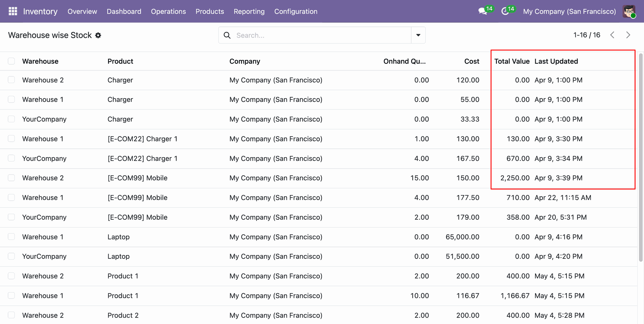Open the apps grid menu icon

click(13, 11)
